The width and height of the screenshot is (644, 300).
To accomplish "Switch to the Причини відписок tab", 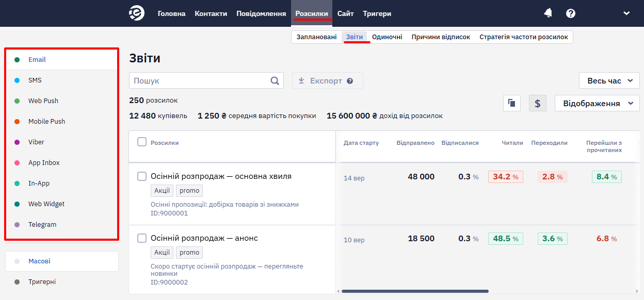I will [441, 37].
